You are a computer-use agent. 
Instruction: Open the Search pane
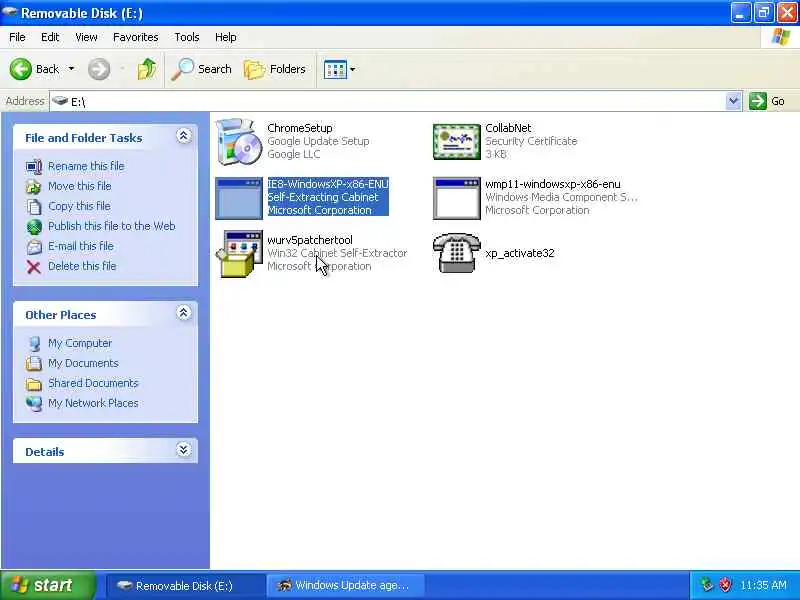click(x=201, y=69)
